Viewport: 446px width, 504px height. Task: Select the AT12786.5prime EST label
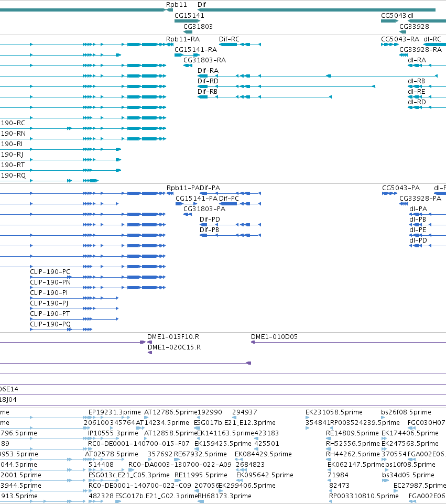tap(170, 412)
